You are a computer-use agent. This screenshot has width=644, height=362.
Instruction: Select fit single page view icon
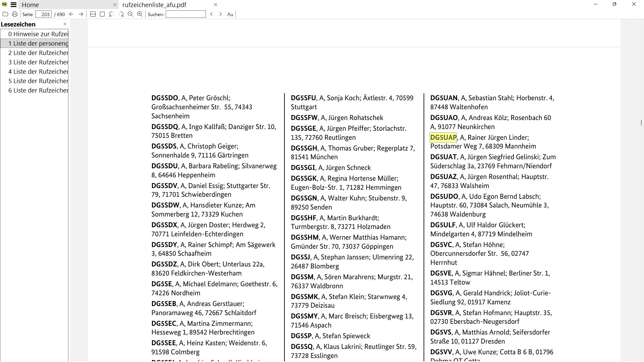(x=102, y=14)
